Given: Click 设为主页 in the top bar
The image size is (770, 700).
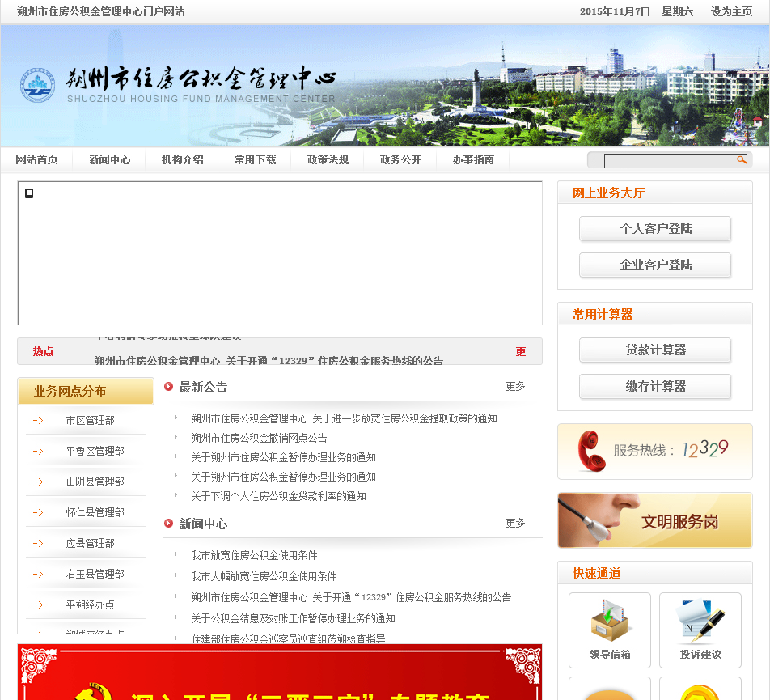Looking at the screenshot, I should [x=731, y=11].
